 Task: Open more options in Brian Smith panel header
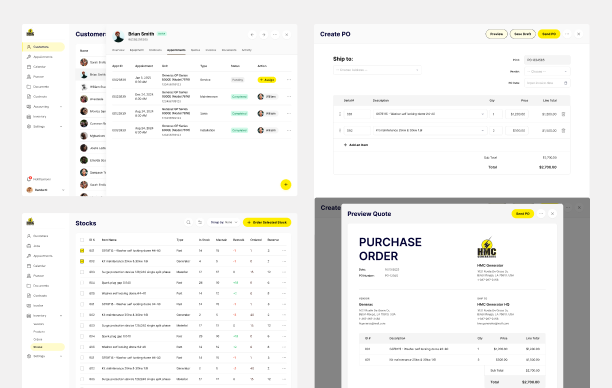click(x=275, y=35)
